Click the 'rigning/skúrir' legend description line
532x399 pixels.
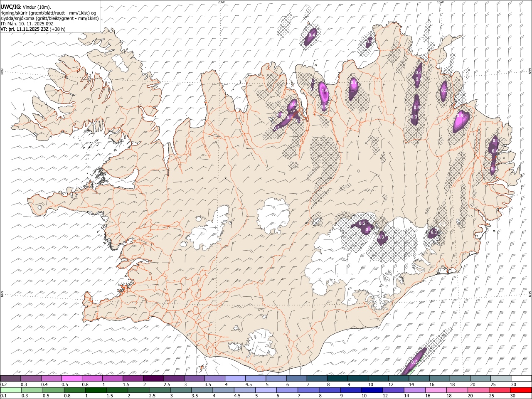tap(49, 13)
